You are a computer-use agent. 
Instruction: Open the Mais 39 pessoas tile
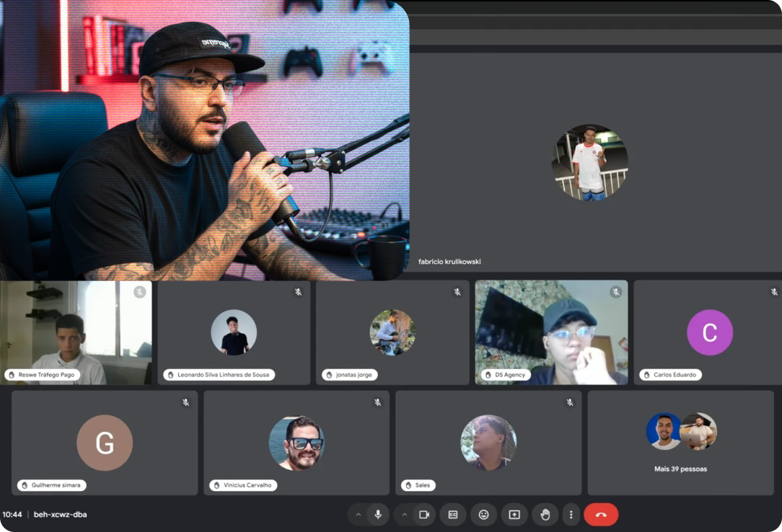(680, 443)
